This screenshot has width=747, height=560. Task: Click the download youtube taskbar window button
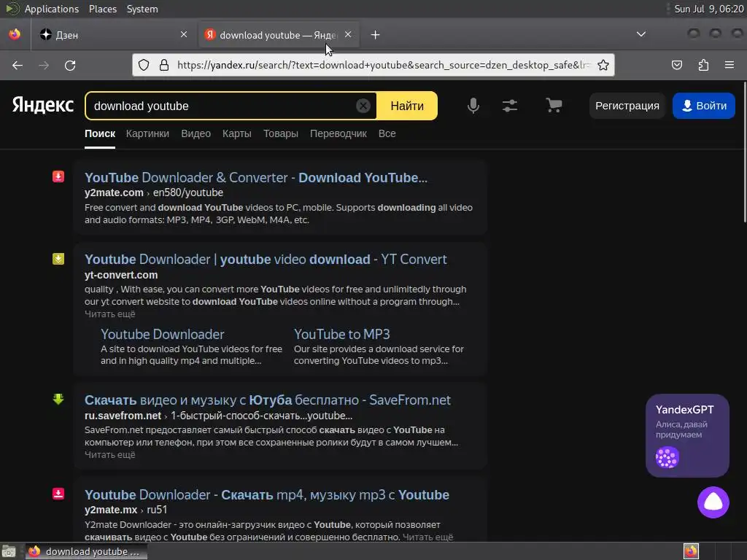coord(86,551)
